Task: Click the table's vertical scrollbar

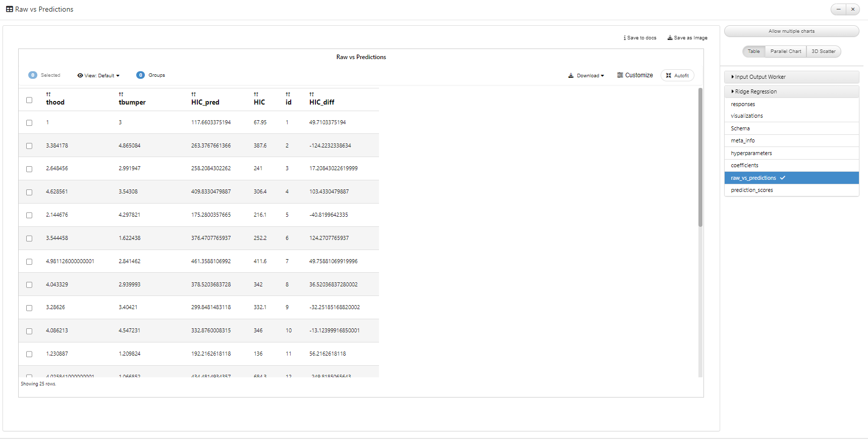Action: (700, 157)
